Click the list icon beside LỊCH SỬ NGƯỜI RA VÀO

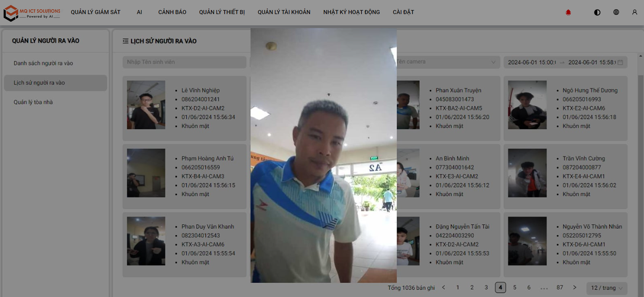(x=126, y=41)
